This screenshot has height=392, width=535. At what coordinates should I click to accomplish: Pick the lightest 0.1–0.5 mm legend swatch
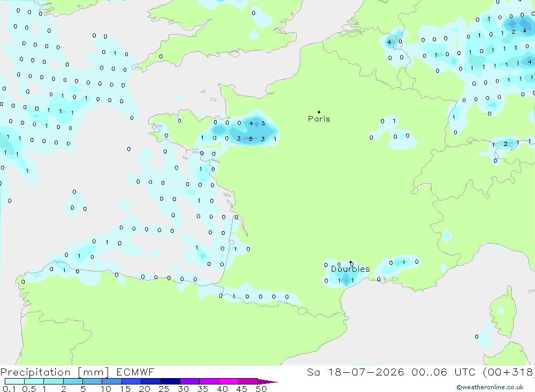click(x=14, y=381)
